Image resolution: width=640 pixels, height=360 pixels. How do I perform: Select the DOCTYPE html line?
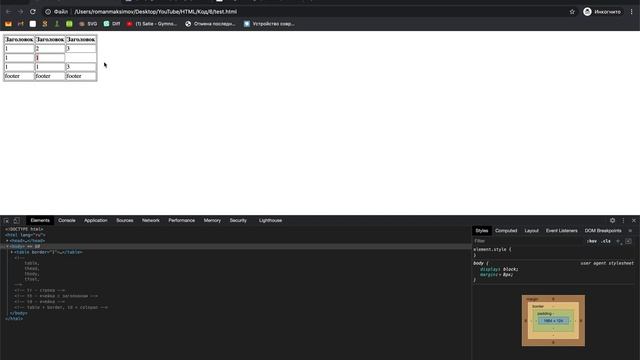point(24,229)
